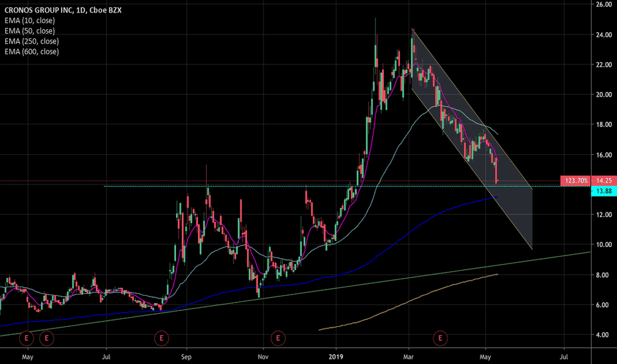This screenshot has height=364, width=617.
Task: Open the earnings E marker near Nov
Action: pyautogui.click(x=278, y=338)
